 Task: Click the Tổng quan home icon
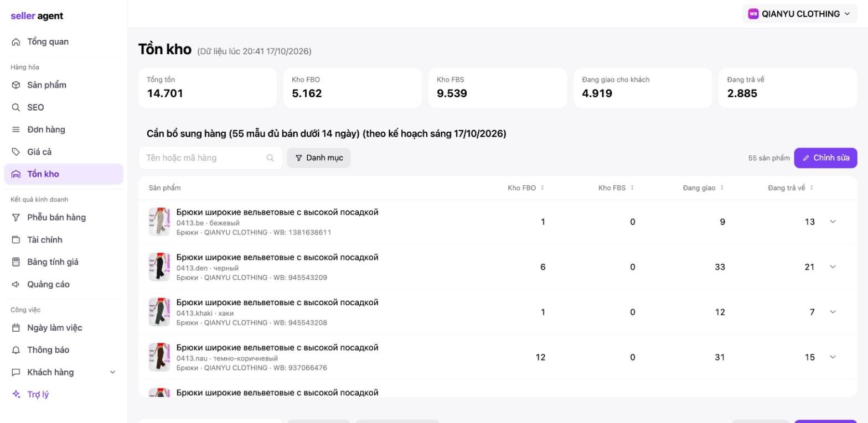coord(15,42)
